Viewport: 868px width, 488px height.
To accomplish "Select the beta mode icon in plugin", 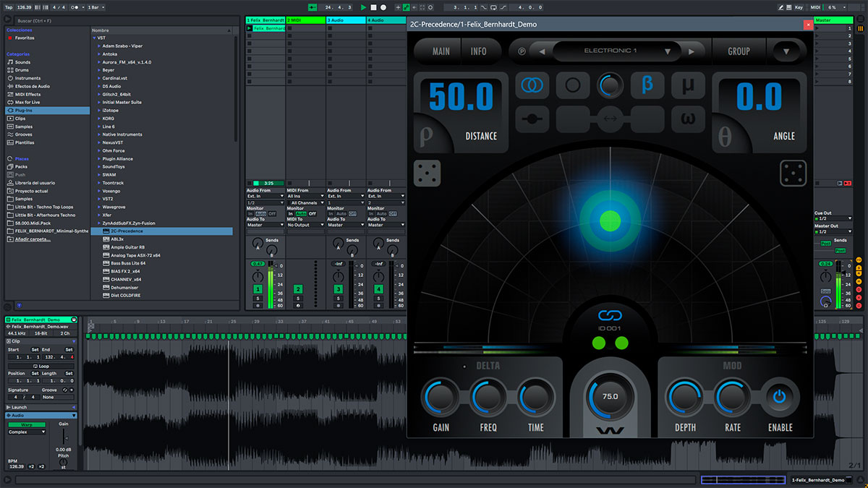I will coord(647,85).
